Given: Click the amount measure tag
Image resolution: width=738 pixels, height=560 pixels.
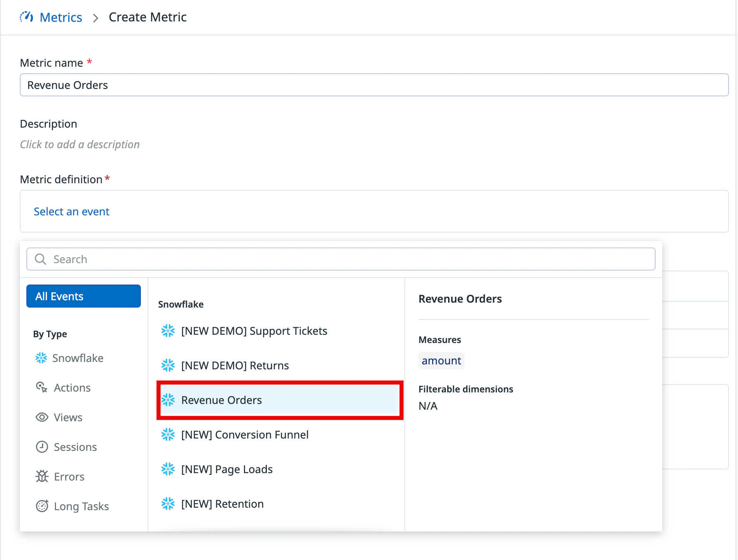Looking at the screenshot, I should click(441, 361).
